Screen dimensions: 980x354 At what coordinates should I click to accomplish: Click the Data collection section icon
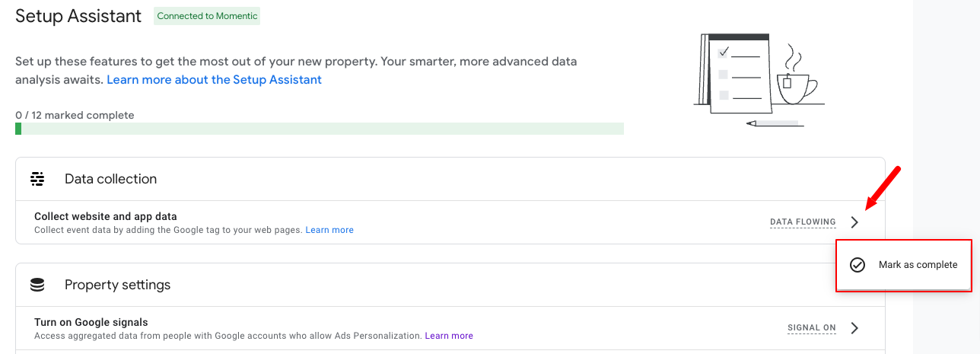pyautogui.click(x=37, y=179)
